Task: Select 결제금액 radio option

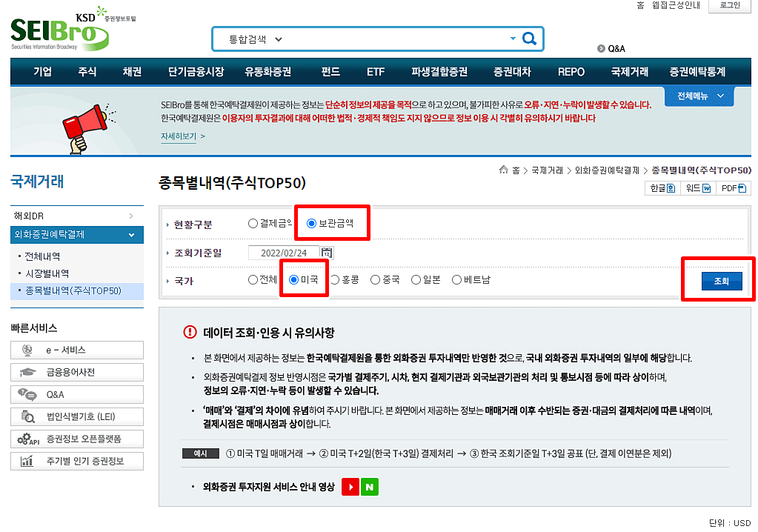Action: (x=253, y=223)
